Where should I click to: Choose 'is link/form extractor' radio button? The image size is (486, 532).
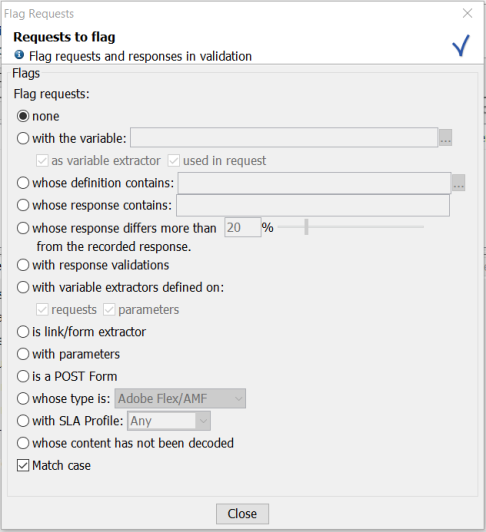coord(23,332)
